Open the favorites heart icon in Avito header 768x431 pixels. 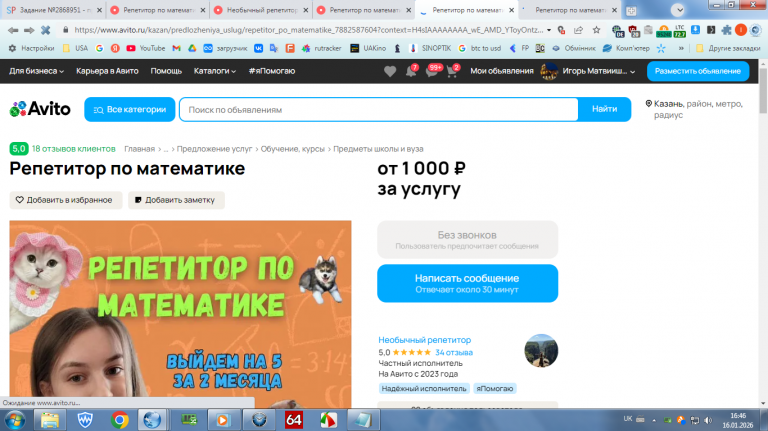(390, 72)
